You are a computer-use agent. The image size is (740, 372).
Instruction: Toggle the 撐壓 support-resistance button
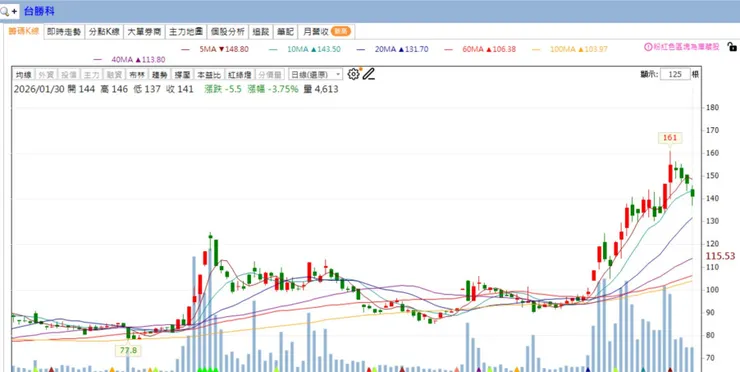point(182,75)
